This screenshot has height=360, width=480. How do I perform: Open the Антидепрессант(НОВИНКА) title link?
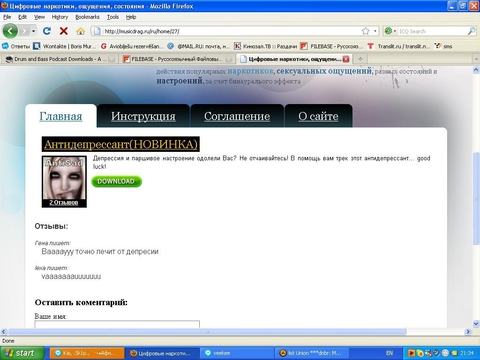pyautogui.click(x=121, y=144)
